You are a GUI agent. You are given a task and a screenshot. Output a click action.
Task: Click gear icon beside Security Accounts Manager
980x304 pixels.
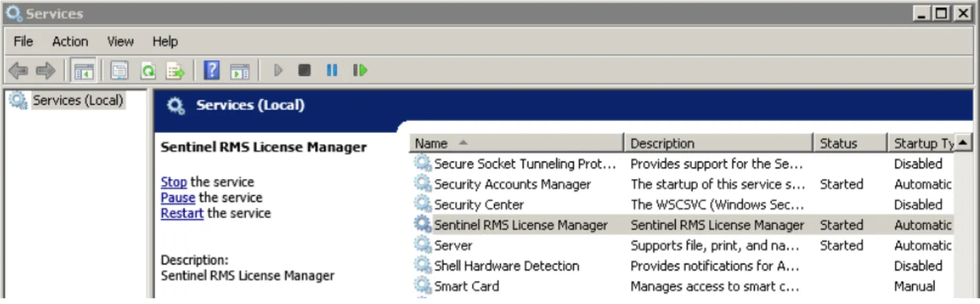[422, 184]
